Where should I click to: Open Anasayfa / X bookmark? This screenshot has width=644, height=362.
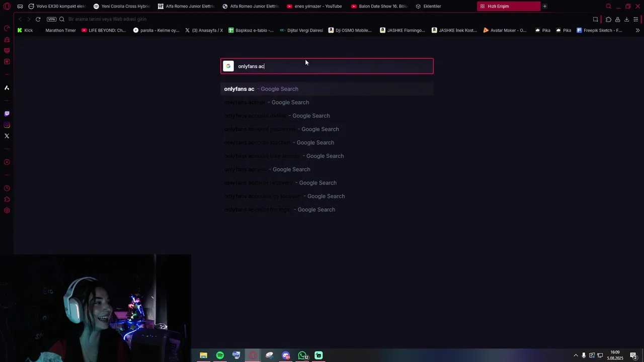pos(204,30)
